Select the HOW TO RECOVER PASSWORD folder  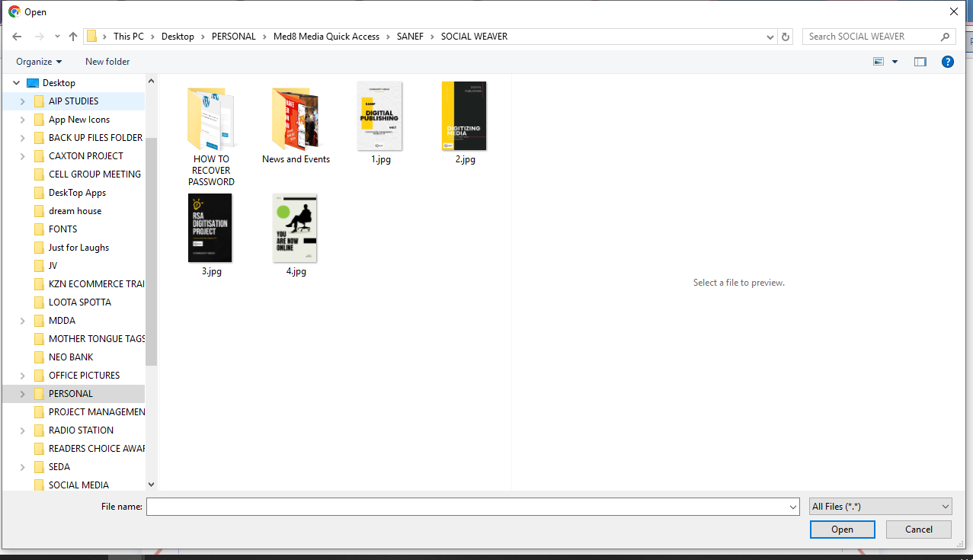click(211, 135)
